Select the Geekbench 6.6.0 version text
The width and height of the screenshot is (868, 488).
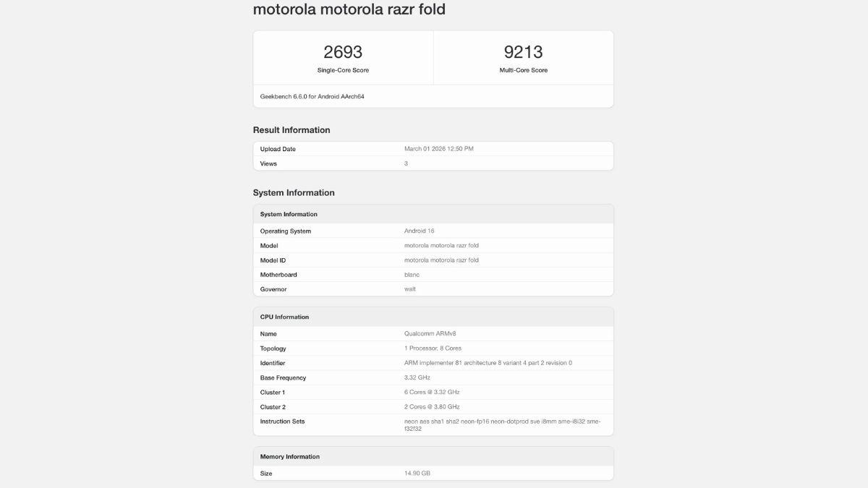[x=312, y=96]
